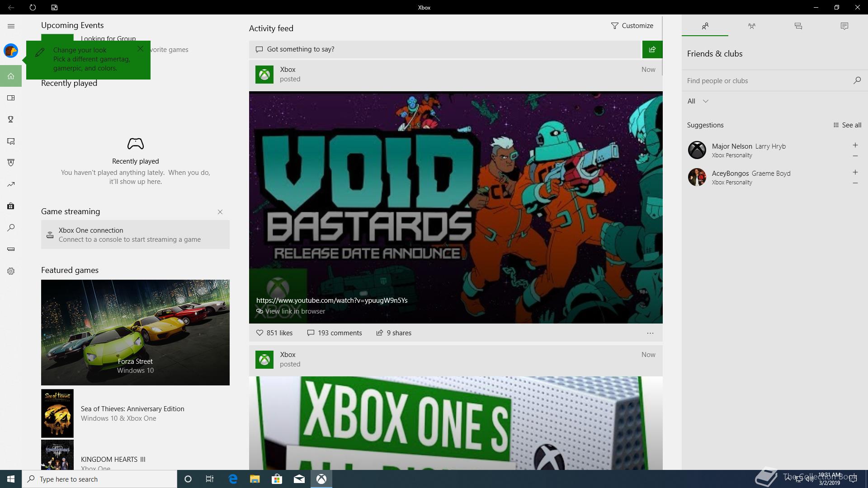
Task: Open Search magnifier in sidebar
Action: point(11,228)
